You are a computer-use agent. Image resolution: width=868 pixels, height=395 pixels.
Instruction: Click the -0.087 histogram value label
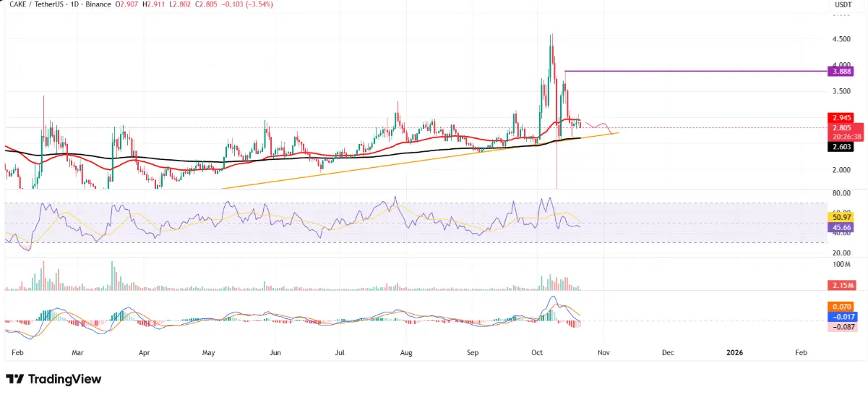tap(842, 327)
